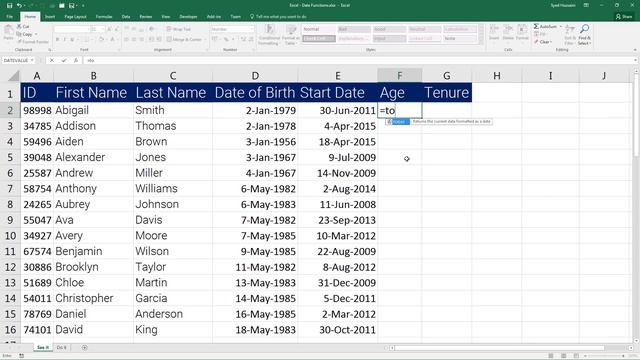The width and height of the screenshot is (640, 360).
Task: Switch to the Insert ribbon tab
Action: [50, 17]
